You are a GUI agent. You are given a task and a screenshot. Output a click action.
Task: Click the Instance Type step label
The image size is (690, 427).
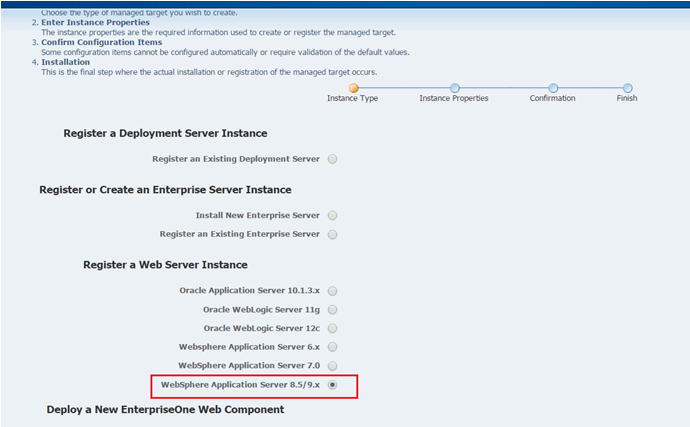click(x=352, y=98)
